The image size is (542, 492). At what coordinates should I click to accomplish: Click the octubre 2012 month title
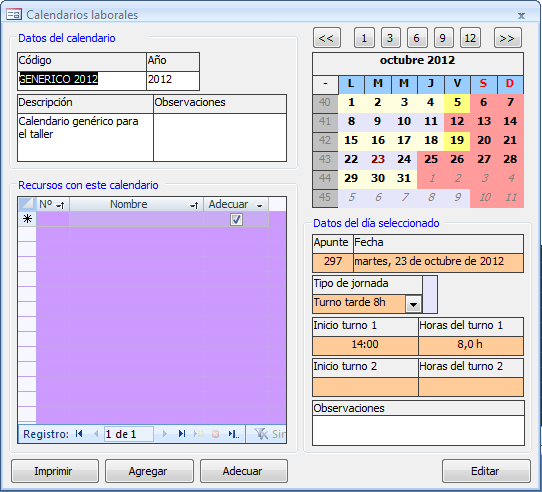tap(418, 64)
